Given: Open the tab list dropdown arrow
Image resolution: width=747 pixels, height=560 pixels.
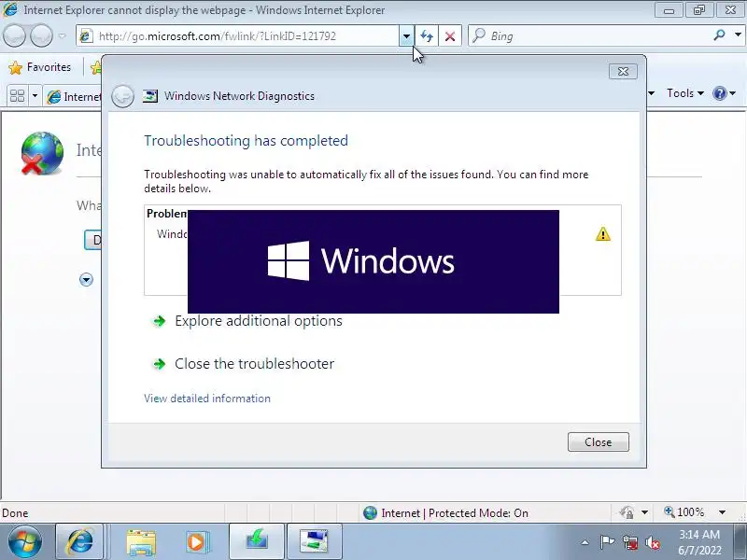Looking at the screenshot, I should point(35,96).
